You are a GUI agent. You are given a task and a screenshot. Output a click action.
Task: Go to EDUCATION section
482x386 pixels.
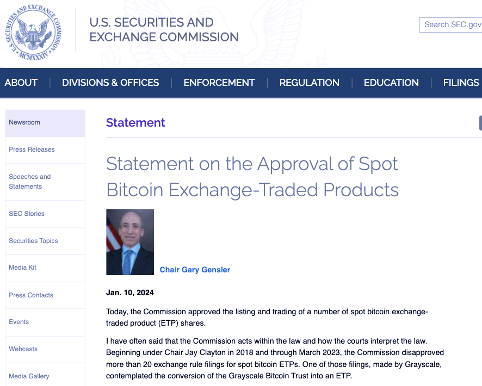coord(391,83)
